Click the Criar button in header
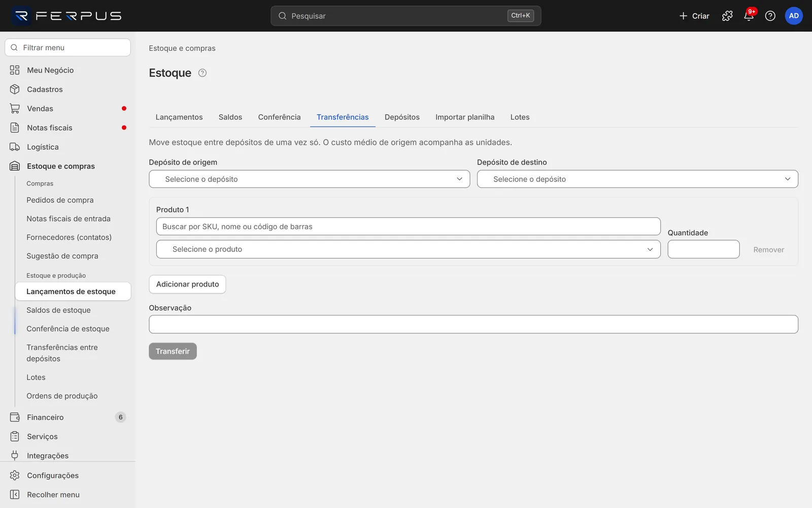 point(694,16)
